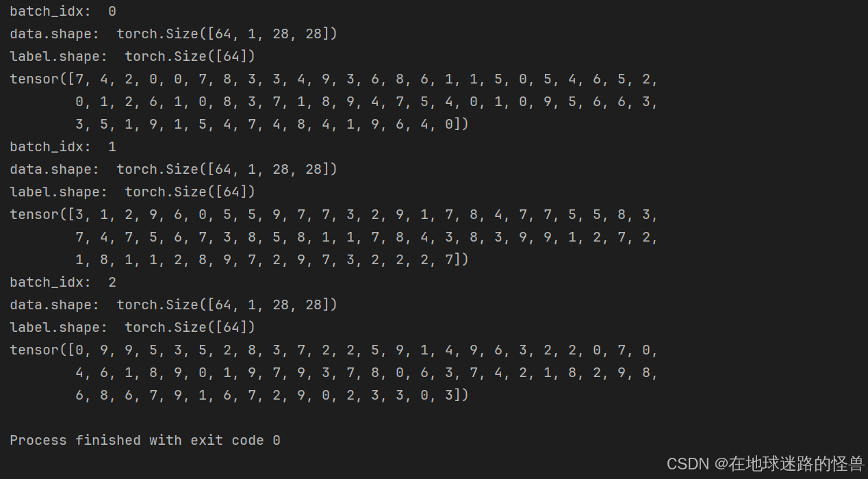The height and width of the screenshot is (479, 868).
Task: Click the 'batch_idx: 0' output line
Action: tap(63, 12)
